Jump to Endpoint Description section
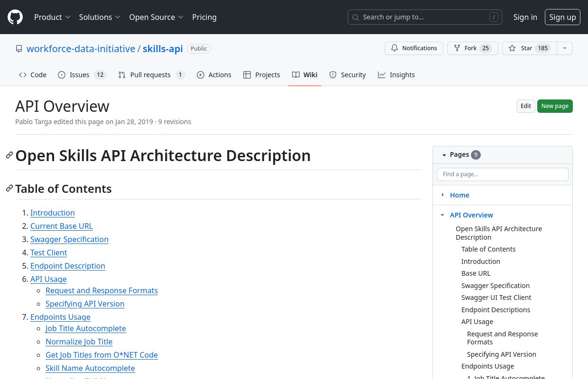 [68, 266]
